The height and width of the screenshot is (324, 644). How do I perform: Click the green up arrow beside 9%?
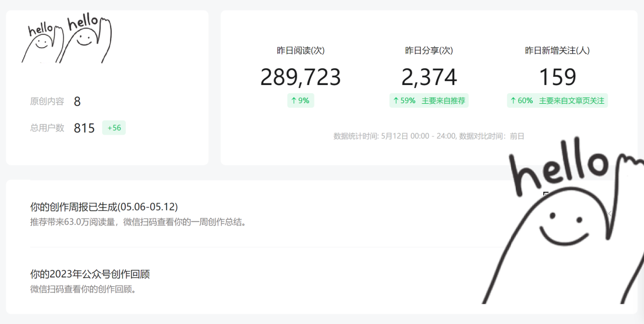[293, 101]
